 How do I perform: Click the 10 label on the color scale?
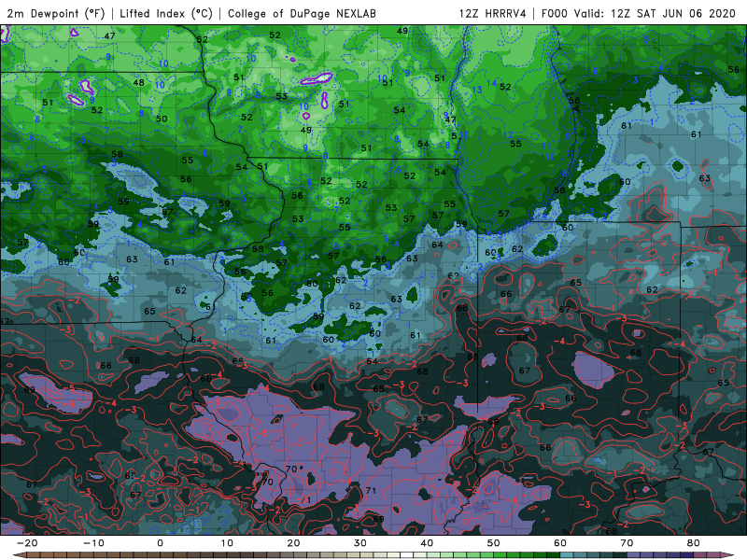tap(227, 543)
